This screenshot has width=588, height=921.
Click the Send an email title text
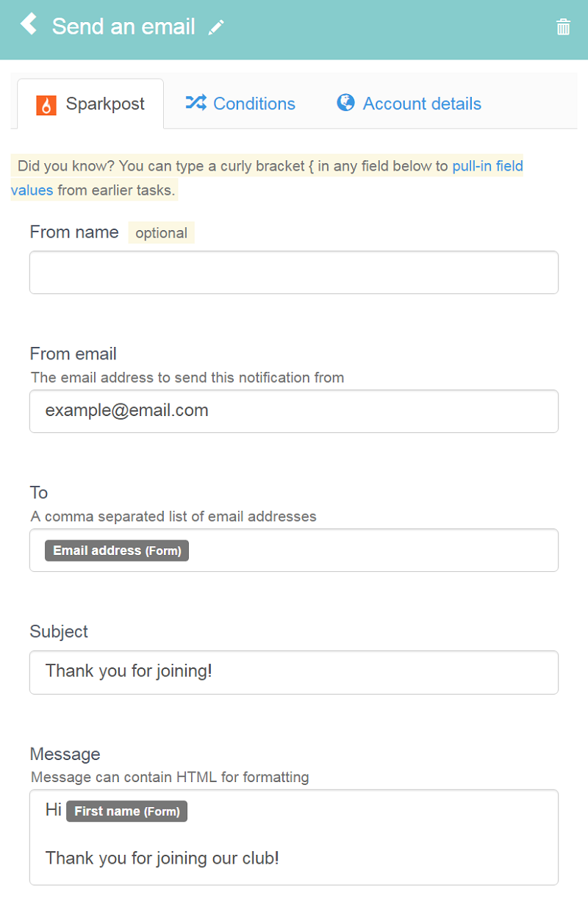pyautogui.click(x=123, y=27)
